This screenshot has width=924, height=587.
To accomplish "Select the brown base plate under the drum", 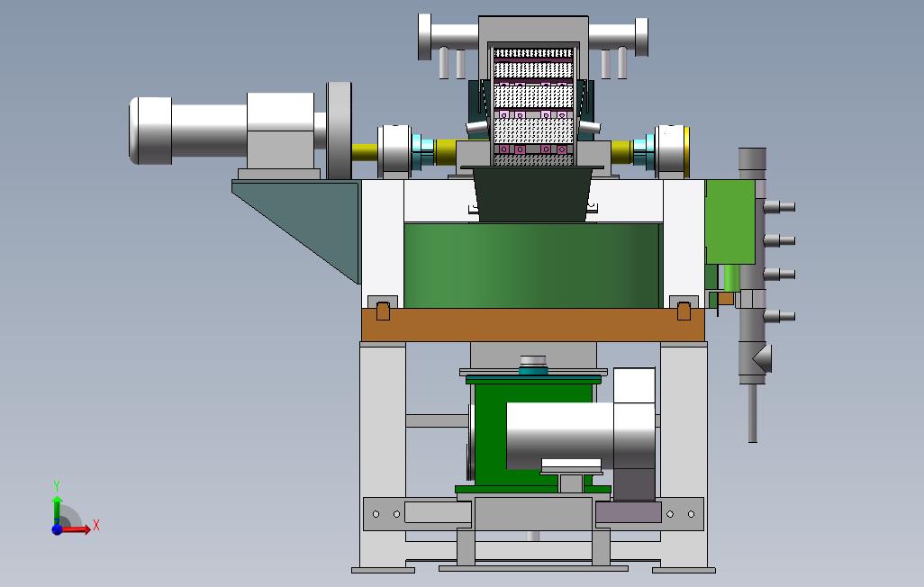I will click(x=533, y=325).
